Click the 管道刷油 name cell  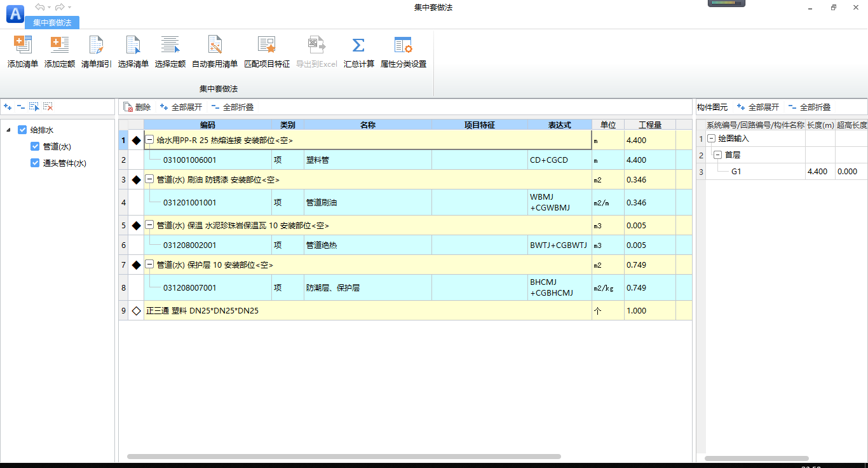368,203
